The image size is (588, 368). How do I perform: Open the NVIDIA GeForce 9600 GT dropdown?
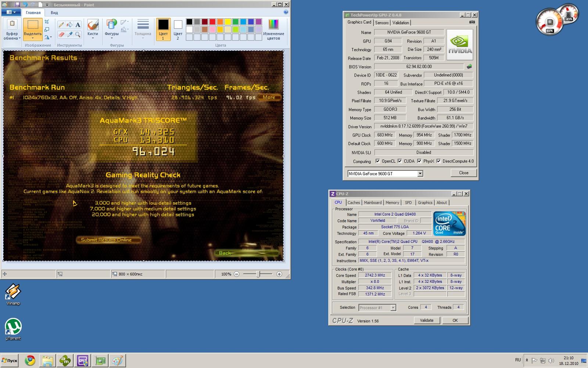420,174
